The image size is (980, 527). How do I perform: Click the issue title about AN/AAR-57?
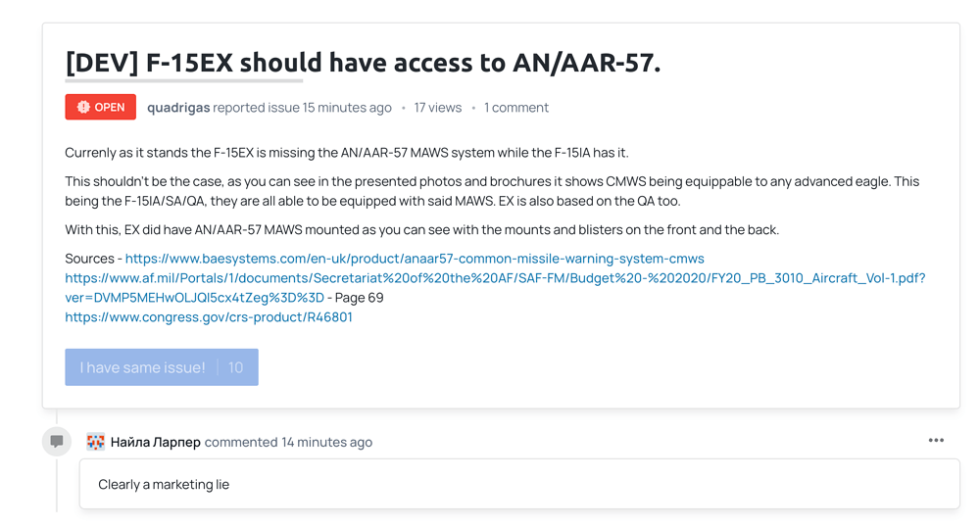(363, 63)
